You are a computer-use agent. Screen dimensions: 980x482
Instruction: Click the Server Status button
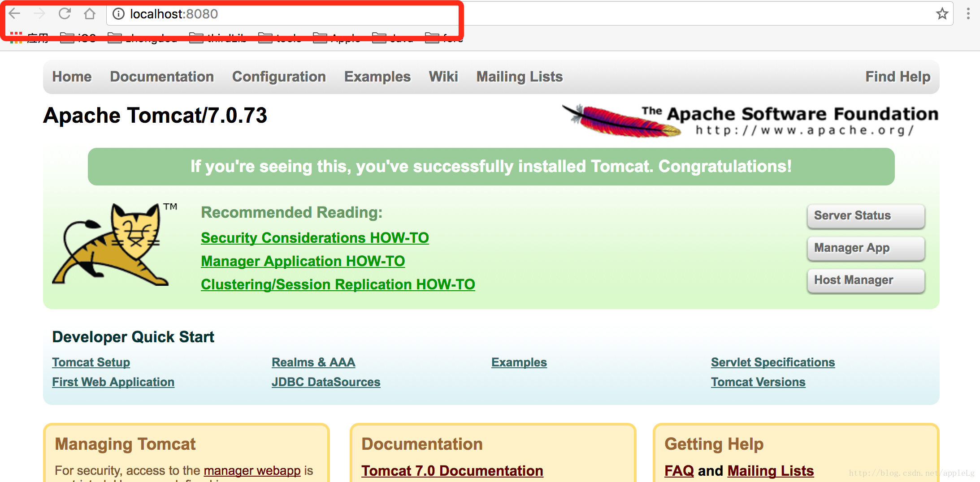tap(866, 216)
